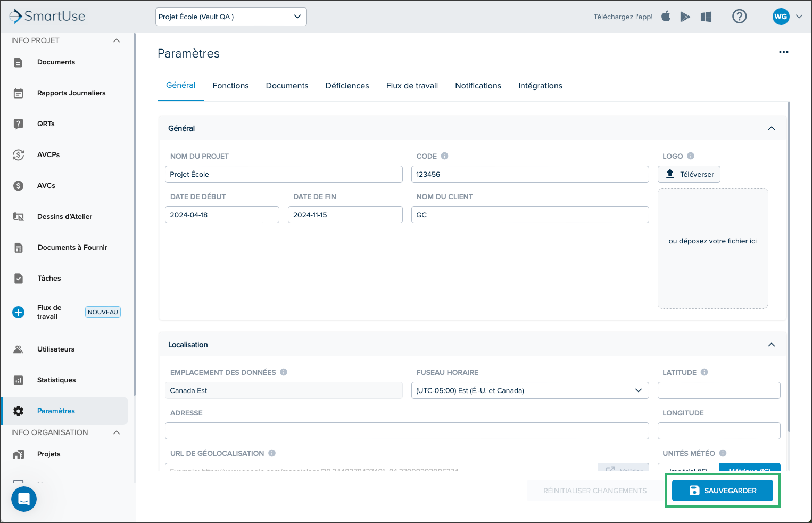Click the Apple app download icon
812x523 pixels.
pos(666,17)
